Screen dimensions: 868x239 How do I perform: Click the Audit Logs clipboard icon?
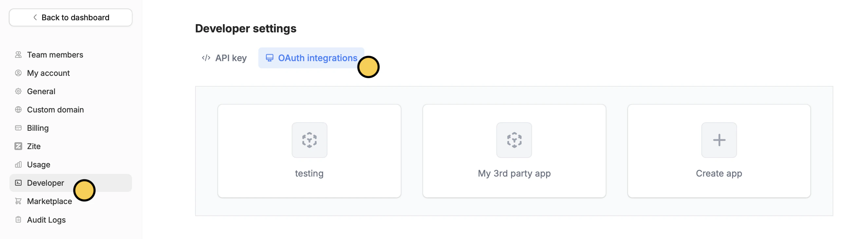18,220
